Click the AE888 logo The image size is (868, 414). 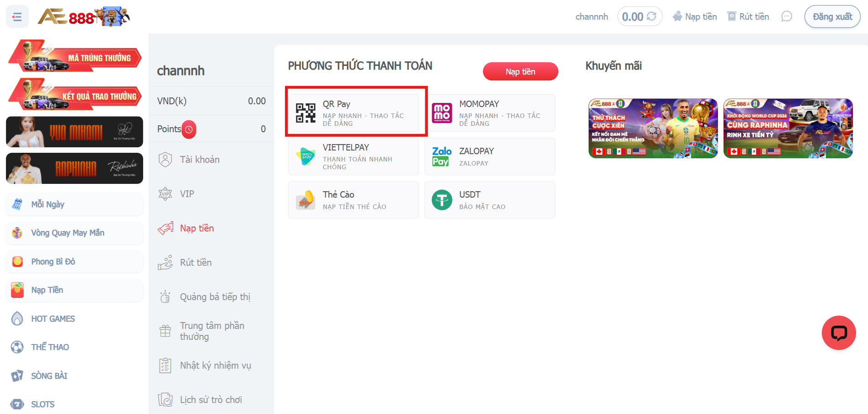pyautogui.click(x=84, y=17)
